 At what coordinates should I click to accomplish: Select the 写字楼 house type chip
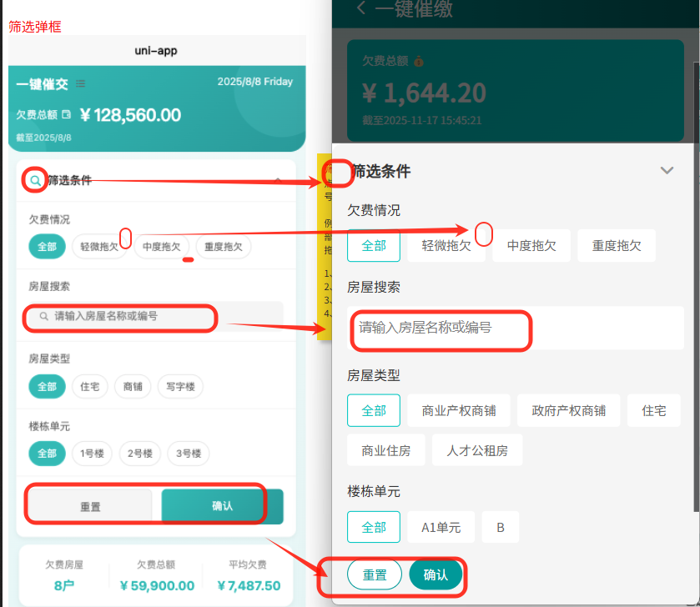click(179, 386)
